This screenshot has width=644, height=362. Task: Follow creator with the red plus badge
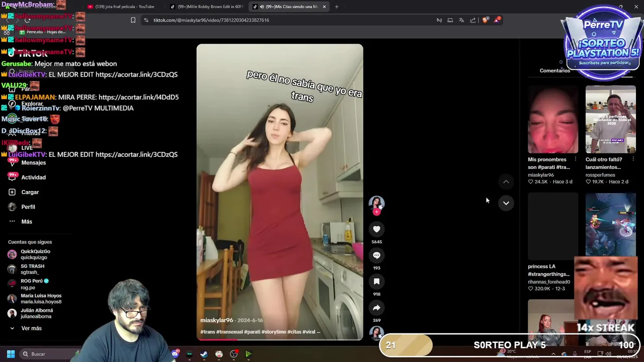tap(376, 212)
